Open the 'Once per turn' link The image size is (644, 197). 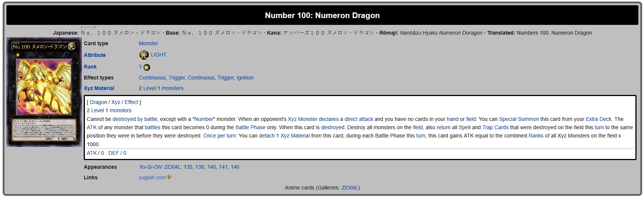[220, 136]
